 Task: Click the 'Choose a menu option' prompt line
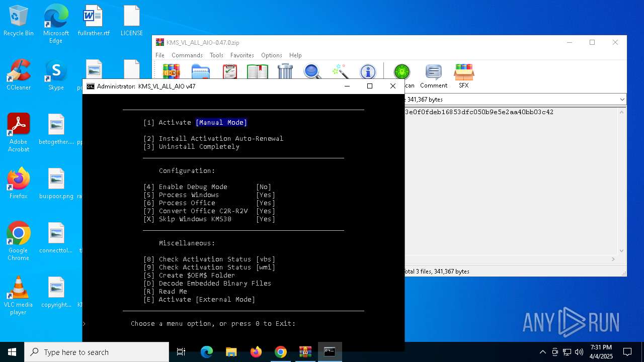(x=213, y=324)
